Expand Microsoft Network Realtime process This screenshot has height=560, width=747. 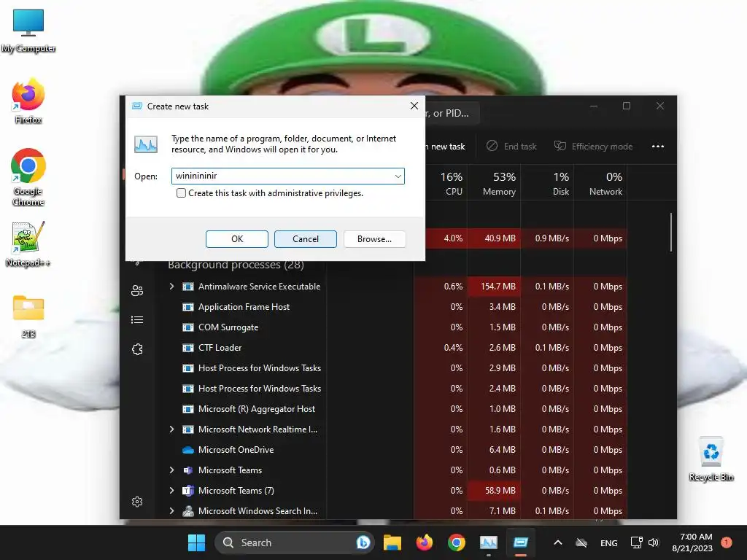tap(171, 429)
